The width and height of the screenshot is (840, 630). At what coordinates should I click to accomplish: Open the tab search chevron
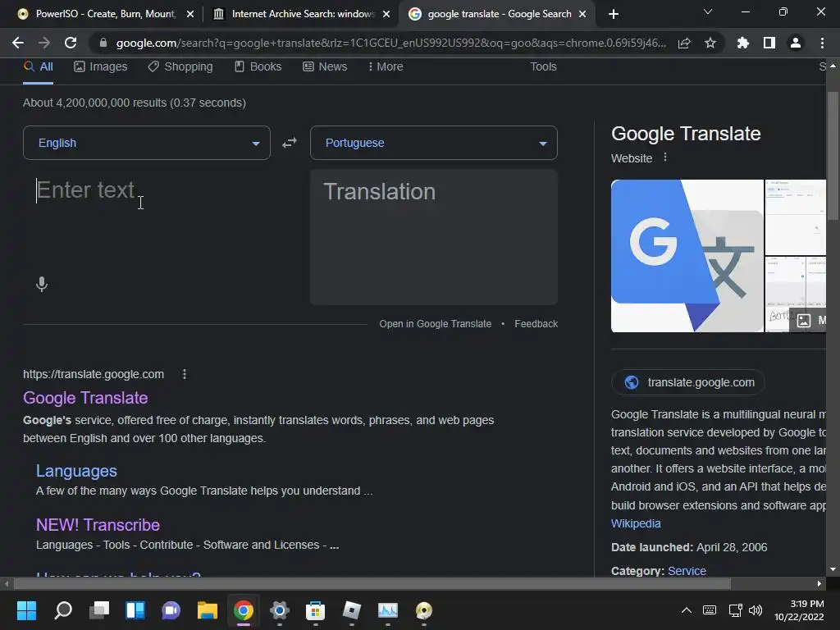point(708,11)
